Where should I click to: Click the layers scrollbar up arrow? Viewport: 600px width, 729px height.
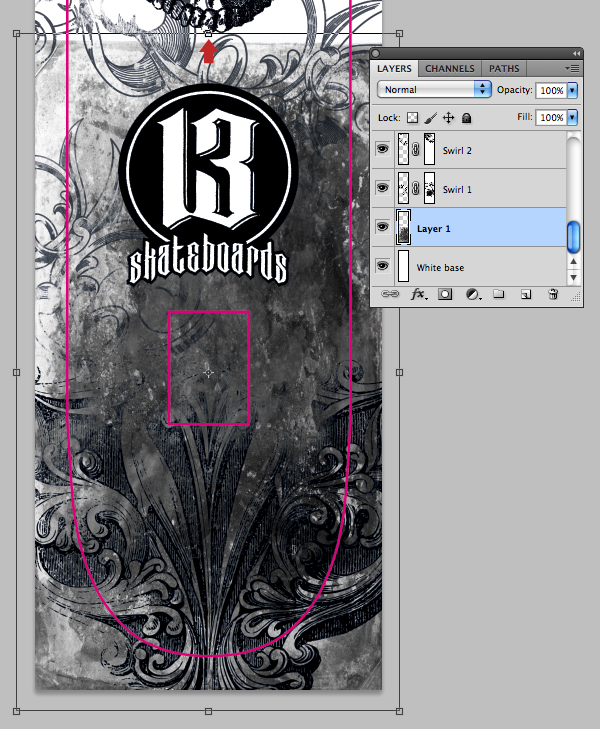tap(574, 261)
